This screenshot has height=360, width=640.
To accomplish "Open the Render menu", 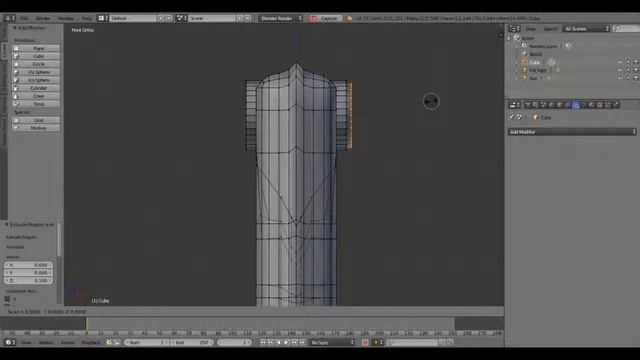I will pyautogui.click(x=43, y=18).
